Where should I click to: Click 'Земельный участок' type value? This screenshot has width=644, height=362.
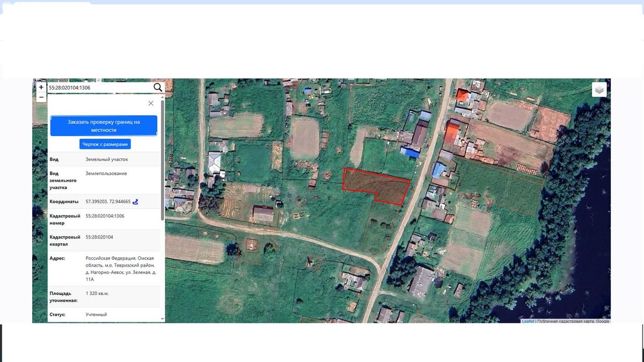click(x=107, y=159)
